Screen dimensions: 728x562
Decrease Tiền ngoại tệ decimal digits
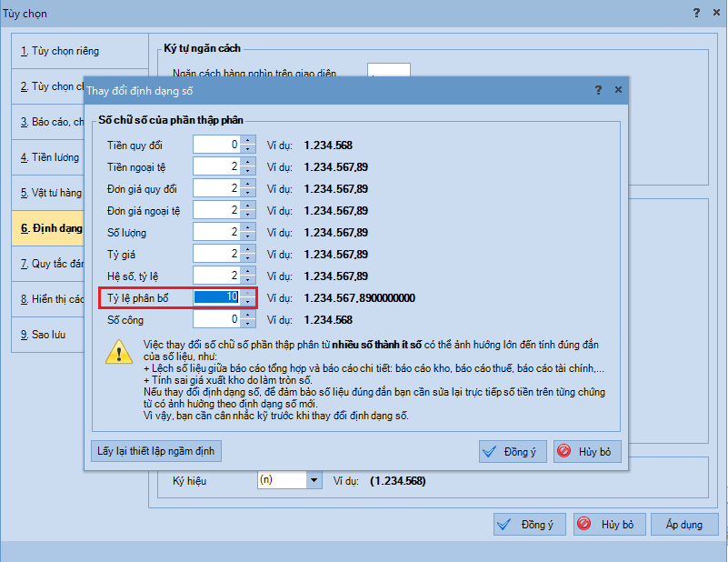(x=247, y=170)
